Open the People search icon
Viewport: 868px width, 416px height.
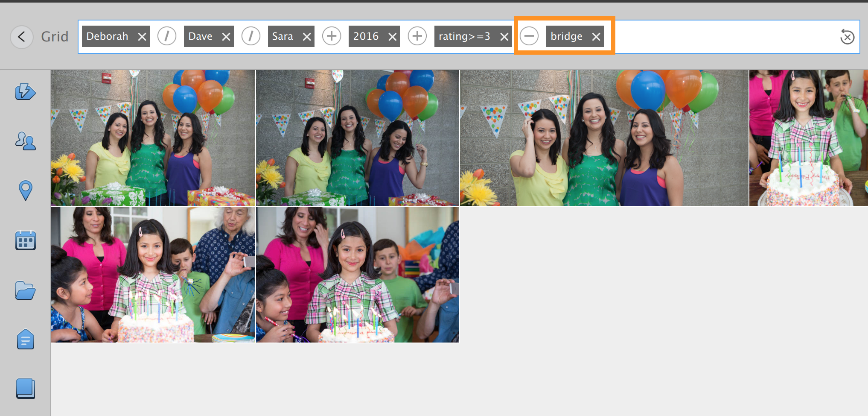pyautogui.click(x=25, y=141)
